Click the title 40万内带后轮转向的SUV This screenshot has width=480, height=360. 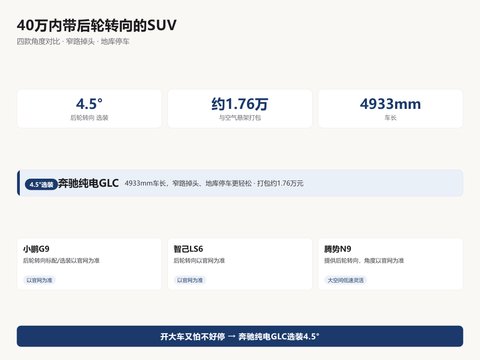tap(97, 25)
